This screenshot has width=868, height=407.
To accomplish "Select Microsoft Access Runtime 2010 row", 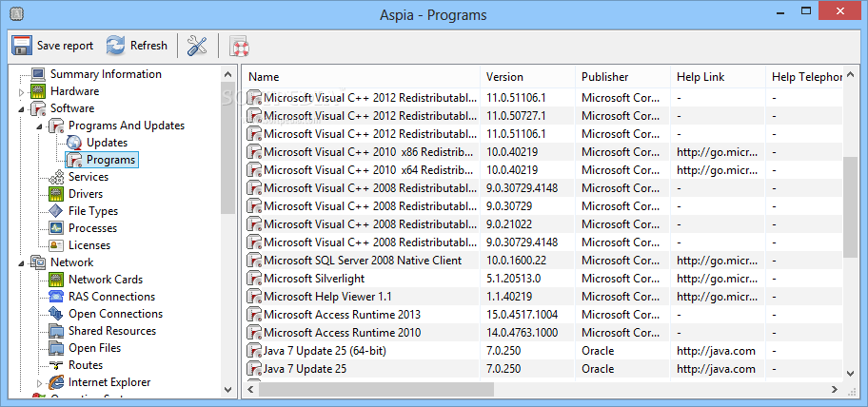I will point(543,333).
